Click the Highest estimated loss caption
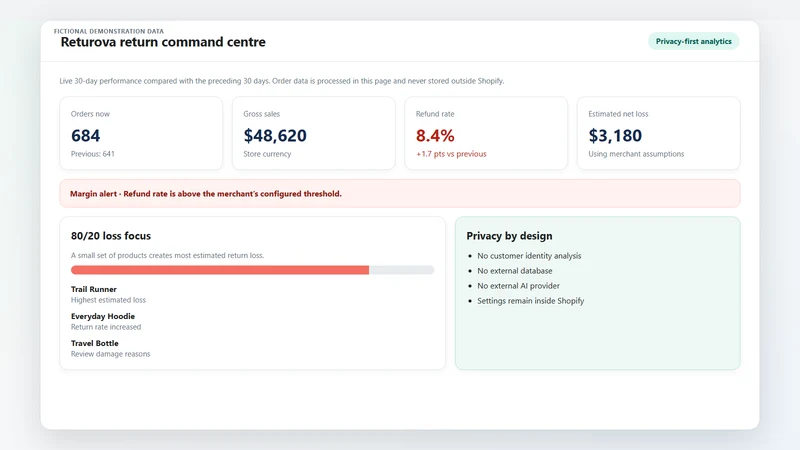Viewport: 800px width, 450px height. tap(108, 300)
